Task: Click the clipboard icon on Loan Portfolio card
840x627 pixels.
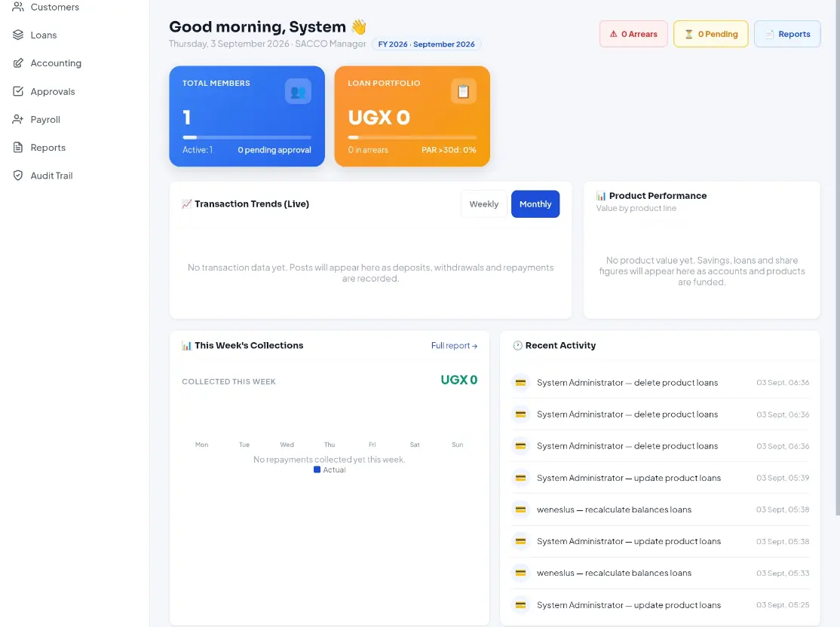Action: click(464, 91)
